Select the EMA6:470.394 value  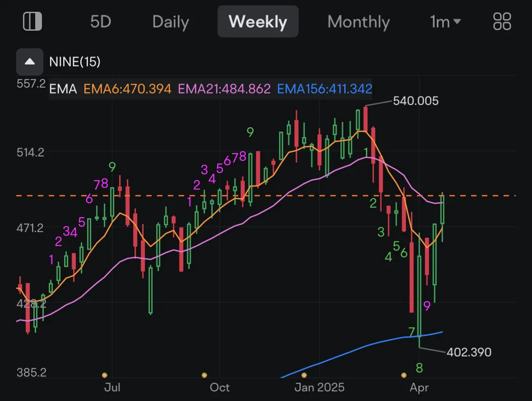point(127,89)
